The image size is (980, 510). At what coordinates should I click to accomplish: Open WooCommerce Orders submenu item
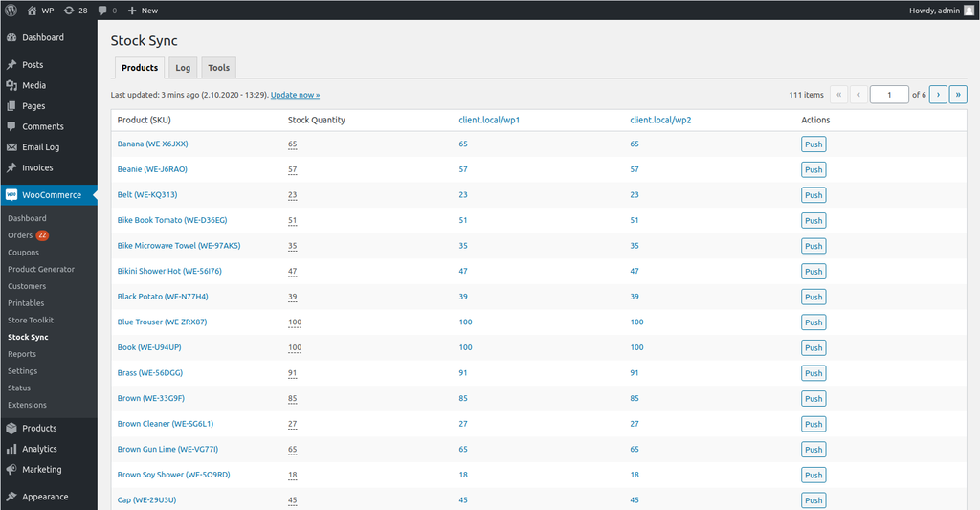[20, 235]
